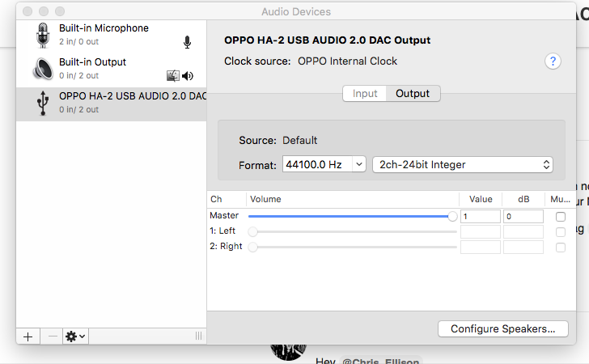
Task: Toggle the 2: Right mute checkbox
Action: click(561, 248)
